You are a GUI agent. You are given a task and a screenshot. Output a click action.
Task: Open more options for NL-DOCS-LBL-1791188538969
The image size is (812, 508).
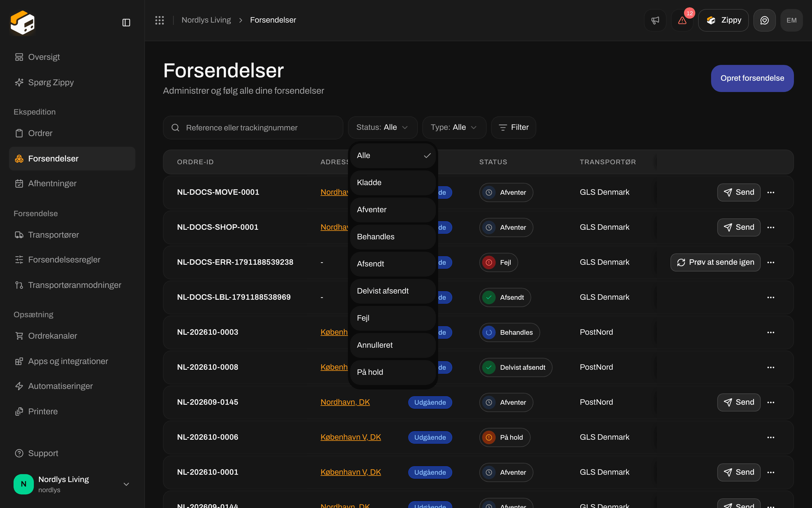(771, 297)
